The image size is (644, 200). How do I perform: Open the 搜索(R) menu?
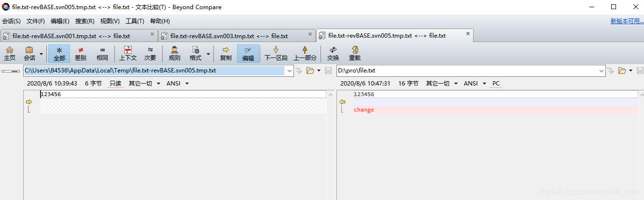click(85, 21)
